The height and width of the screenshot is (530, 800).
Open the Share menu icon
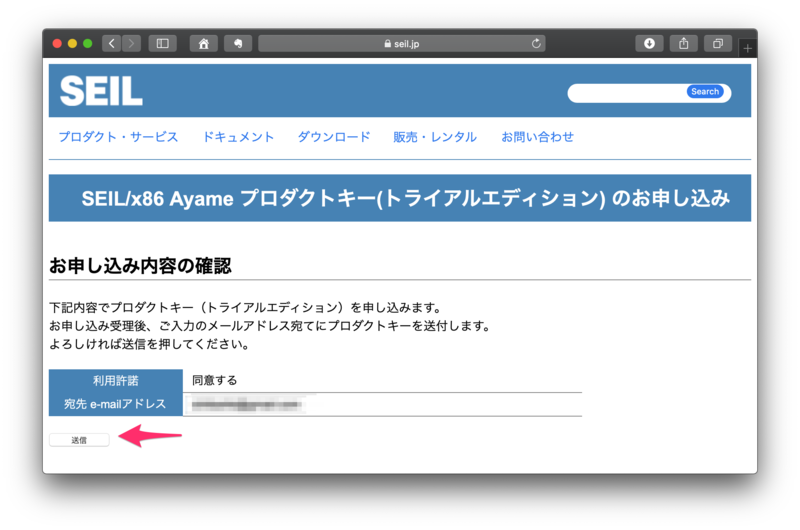click(684, 43)
